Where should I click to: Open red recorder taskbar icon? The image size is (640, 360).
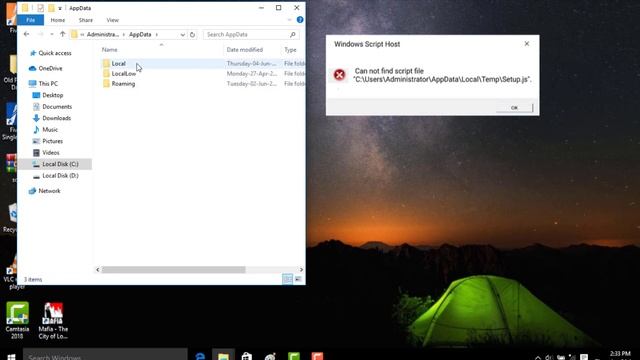coord(317,356)
